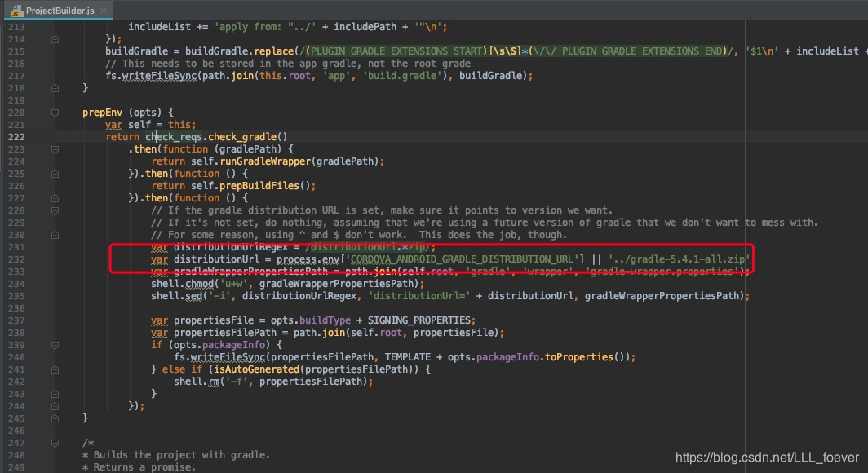Close the ProjectBuilder.js tab
868x473 pixels.
(x=104, y=11)
